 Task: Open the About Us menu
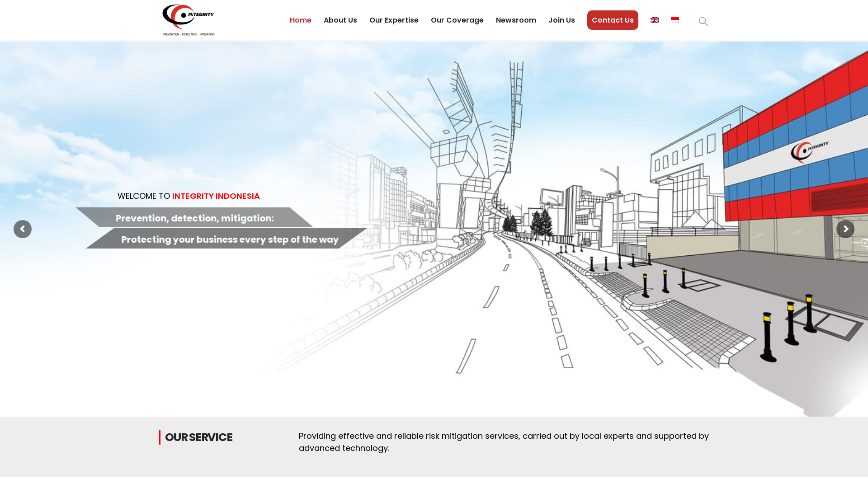(x=340, y=20)
